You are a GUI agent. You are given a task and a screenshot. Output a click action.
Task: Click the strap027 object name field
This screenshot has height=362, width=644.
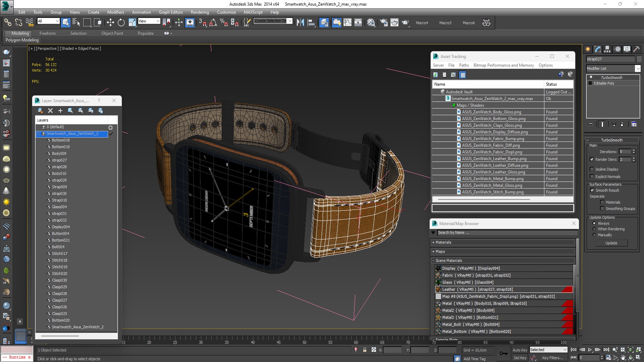(610, 59)
